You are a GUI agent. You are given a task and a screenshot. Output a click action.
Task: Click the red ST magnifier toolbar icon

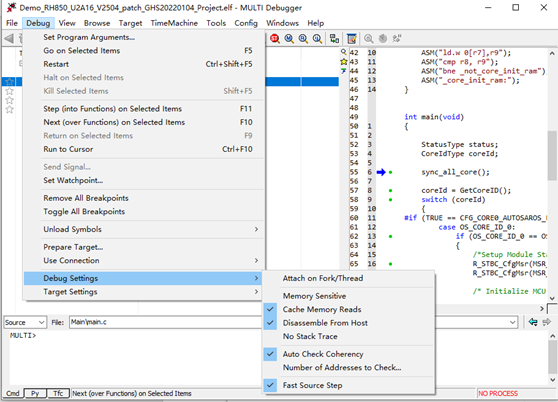click(275, 38)
